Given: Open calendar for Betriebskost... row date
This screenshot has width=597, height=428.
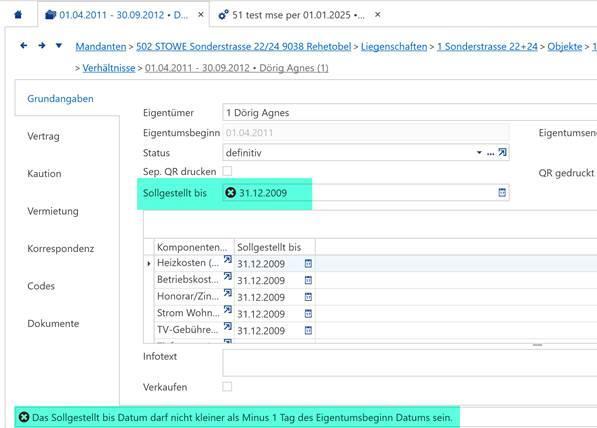Looking at the screenshot, I should pos(308,280).
